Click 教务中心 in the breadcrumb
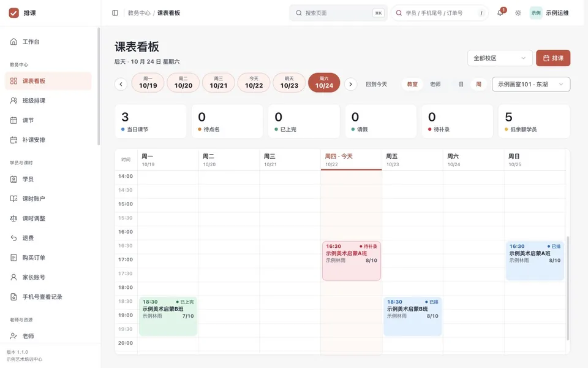This screenshot has width=588, height=368. [x=139, y=13]
